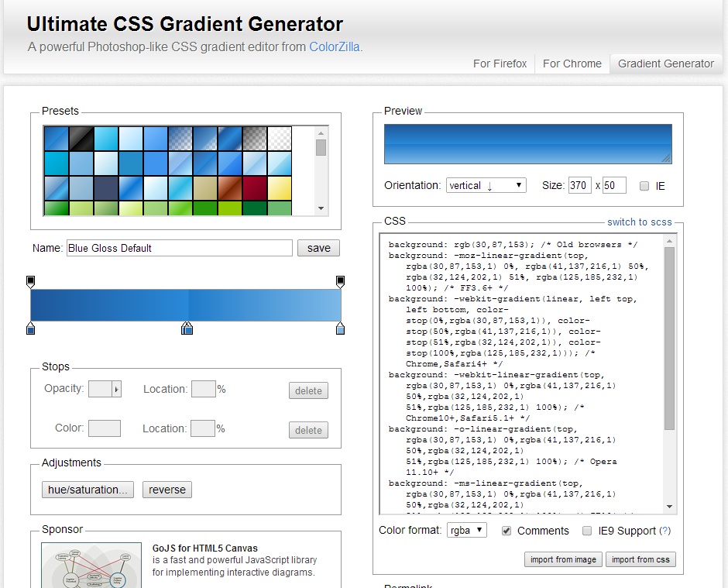Open the Orientation dropdown

[x=486, y=185]
